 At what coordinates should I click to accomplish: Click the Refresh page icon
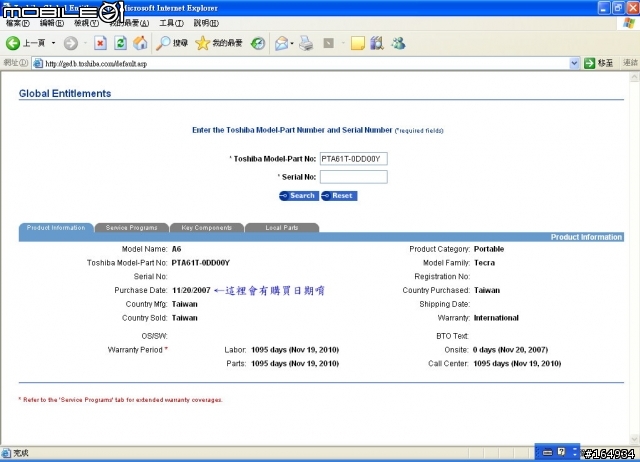coord(120,43)
